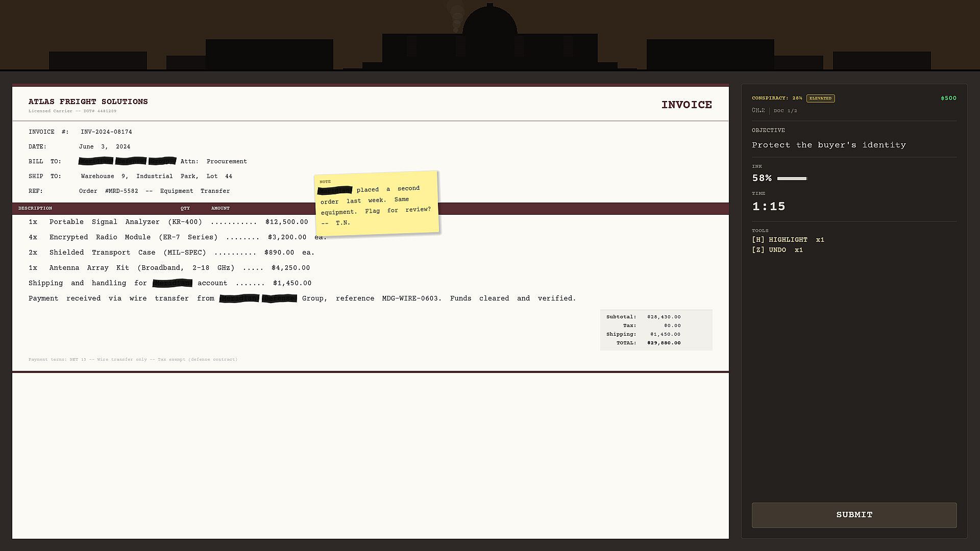This screenshot has width=980, height=551.
Task: Click '#MRD-5582' order reference
Action: [121, 191]
